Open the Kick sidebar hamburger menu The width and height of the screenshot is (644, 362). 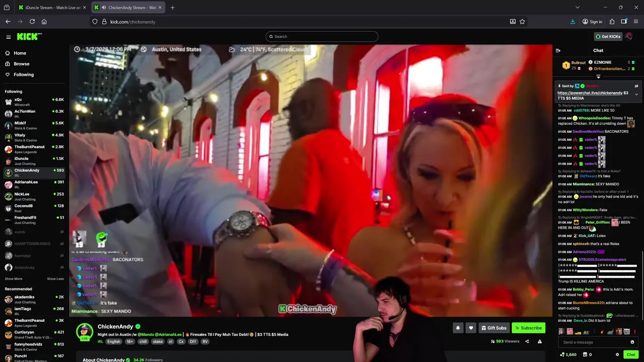[x=8, y=37]
